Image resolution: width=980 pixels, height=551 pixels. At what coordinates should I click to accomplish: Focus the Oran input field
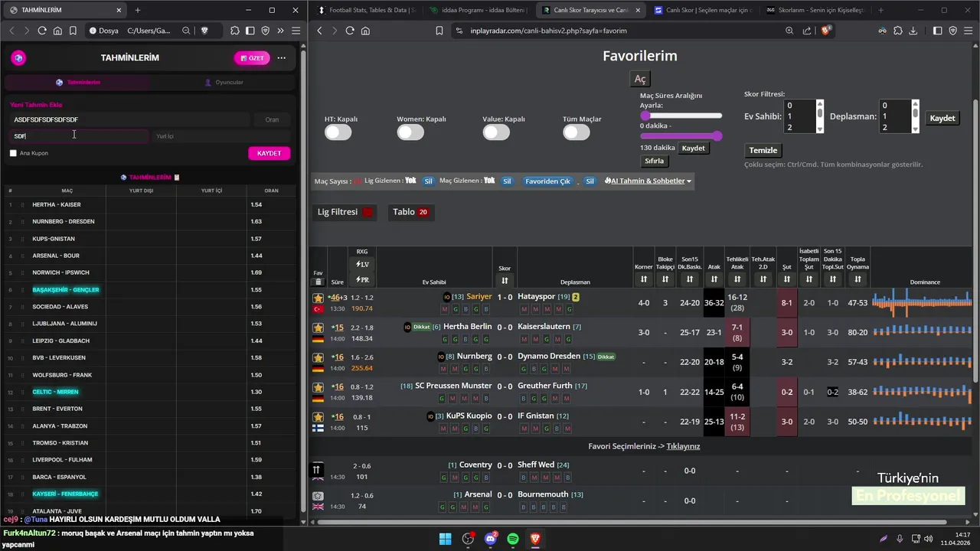(x=272, y=119)
